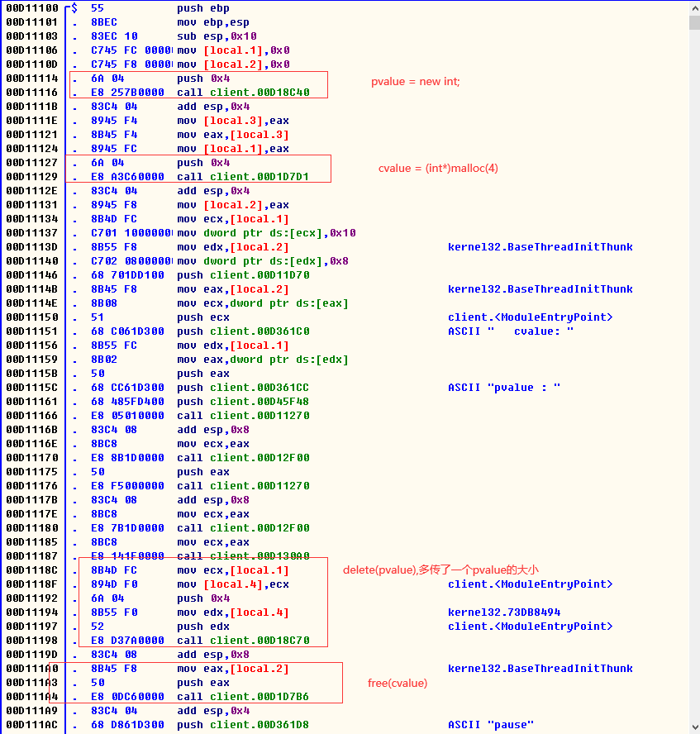
Task: Click address 00D11106
Action: pyautogui.click(x=31, y=50)
